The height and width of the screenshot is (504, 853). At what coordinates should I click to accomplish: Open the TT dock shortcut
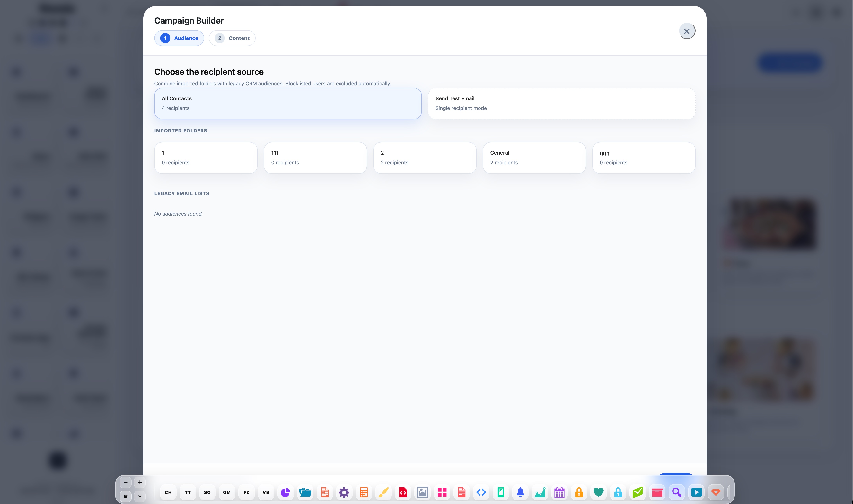(x=188, y=492)
